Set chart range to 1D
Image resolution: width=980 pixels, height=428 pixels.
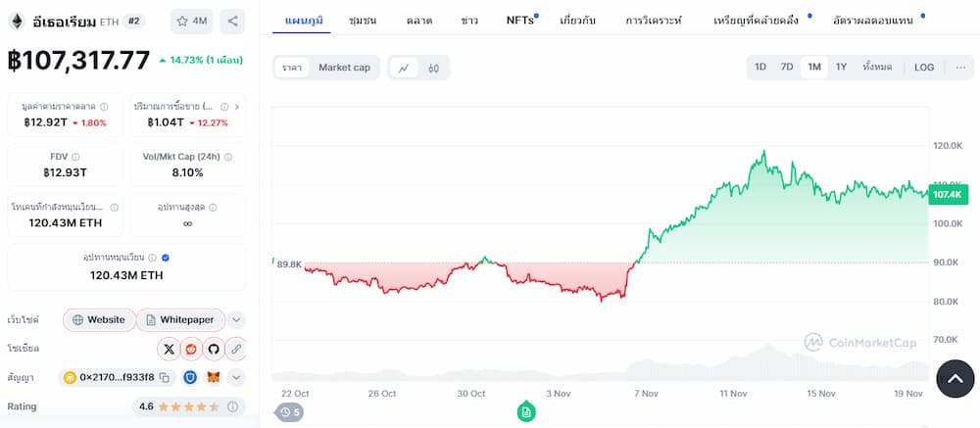[x=760, y=68]
